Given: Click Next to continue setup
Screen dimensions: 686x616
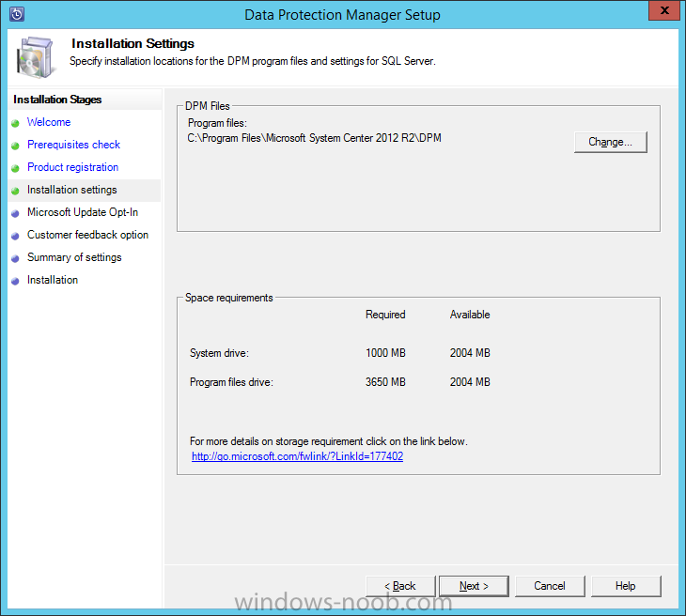Looking at the screenshot, I should point(474,586).
